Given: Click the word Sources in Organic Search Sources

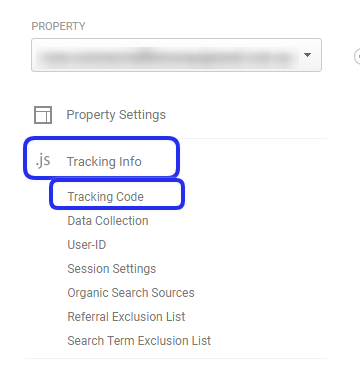Looking at the screenshot, I should point(173,293).
